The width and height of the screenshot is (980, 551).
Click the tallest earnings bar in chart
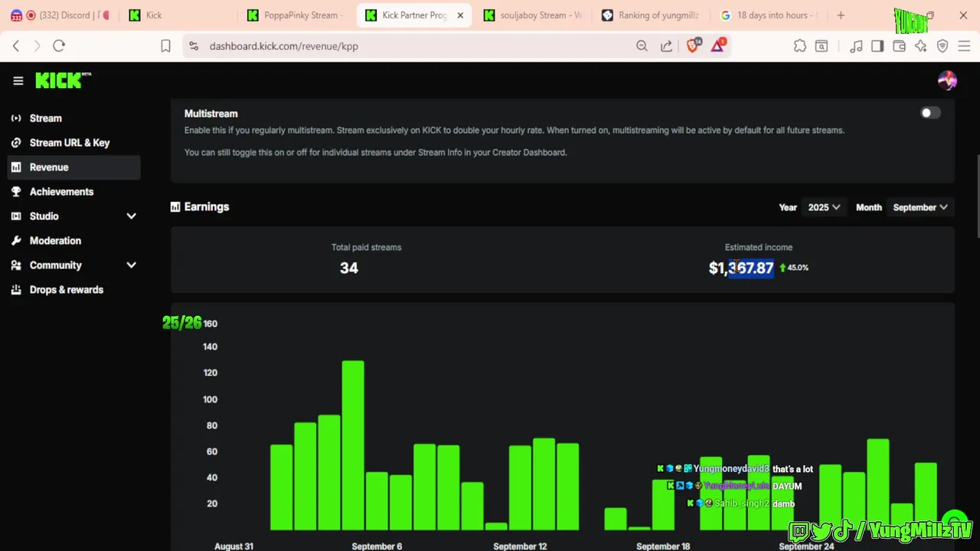tap(353, 445)
